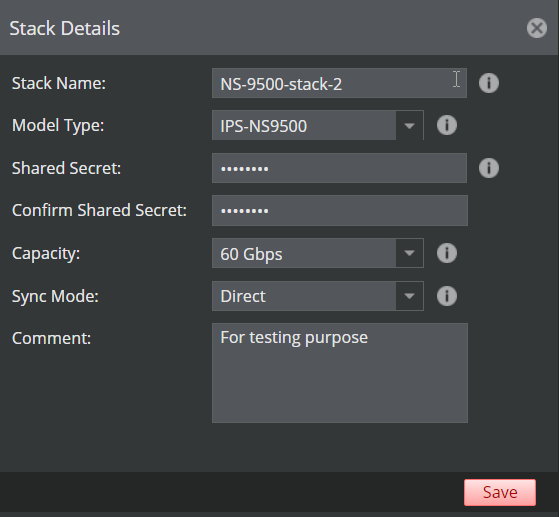Click the info icon next to Model Type
The width and height of the screenshot is (559, 517).
(447, 125)
